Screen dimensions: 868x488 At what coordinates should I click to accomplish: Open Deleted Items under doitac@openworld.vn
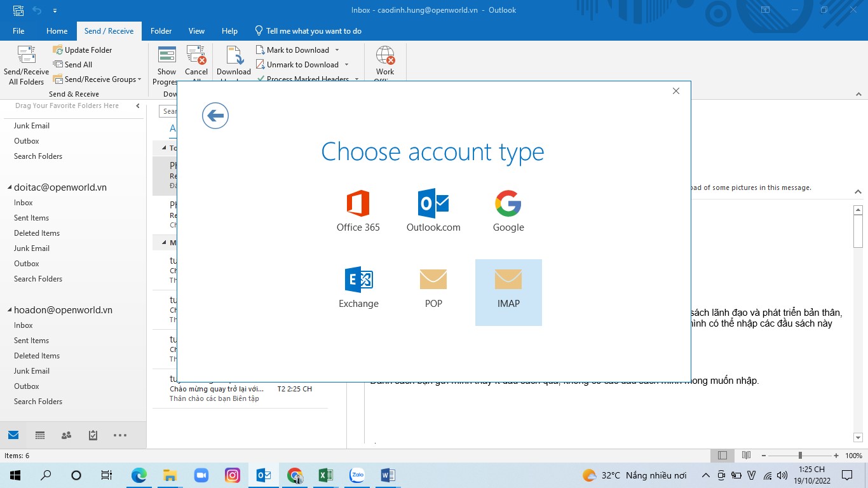click(37, 233)
